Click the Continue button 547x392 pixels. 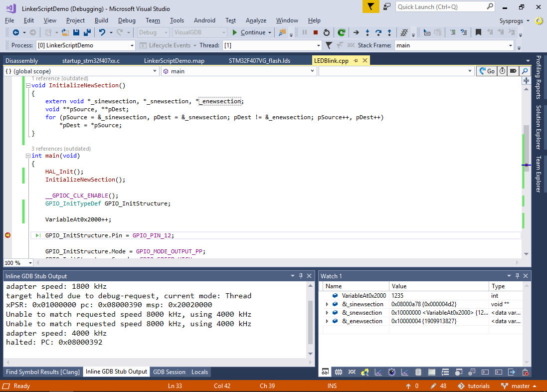tap(248, 32)
